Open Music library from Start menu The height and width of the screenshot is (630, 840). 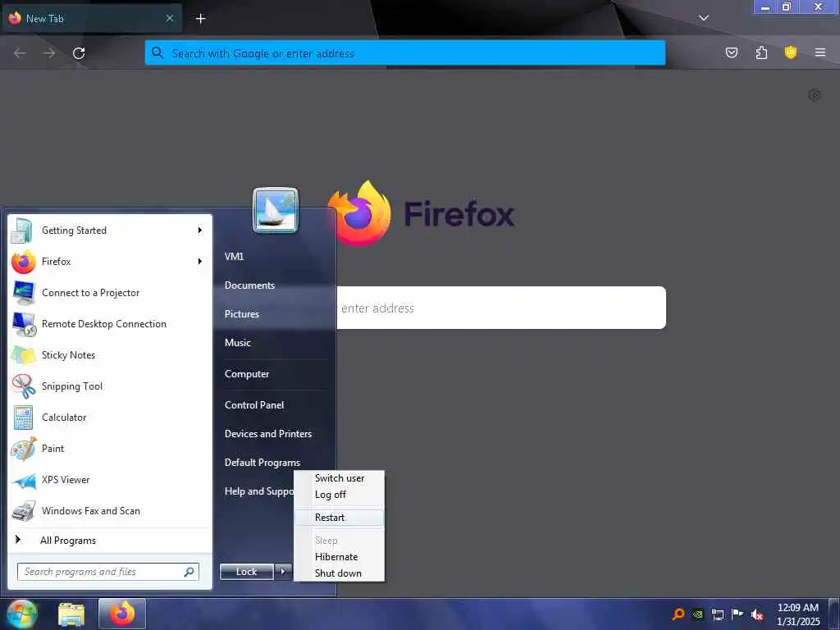(238, 342)
